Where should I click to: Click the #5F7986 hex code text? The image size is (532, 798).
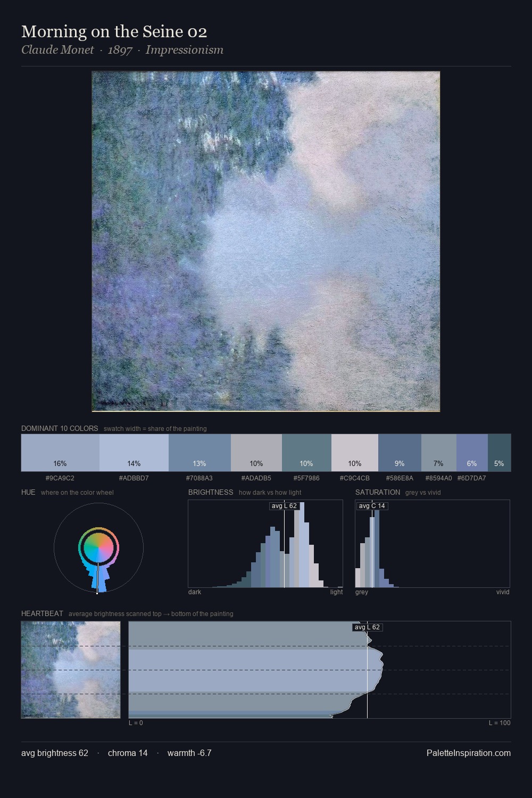[306, 478]
